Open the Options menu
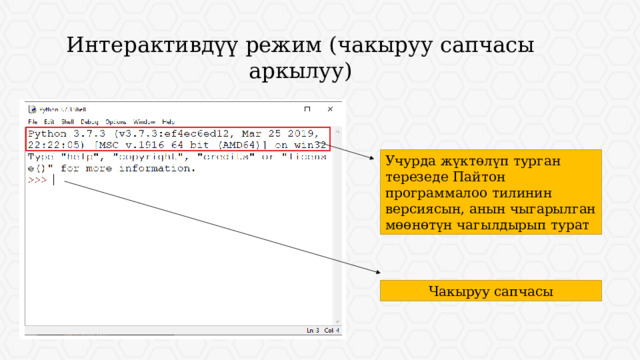The image size is (640, 360). tap(116, 122)
